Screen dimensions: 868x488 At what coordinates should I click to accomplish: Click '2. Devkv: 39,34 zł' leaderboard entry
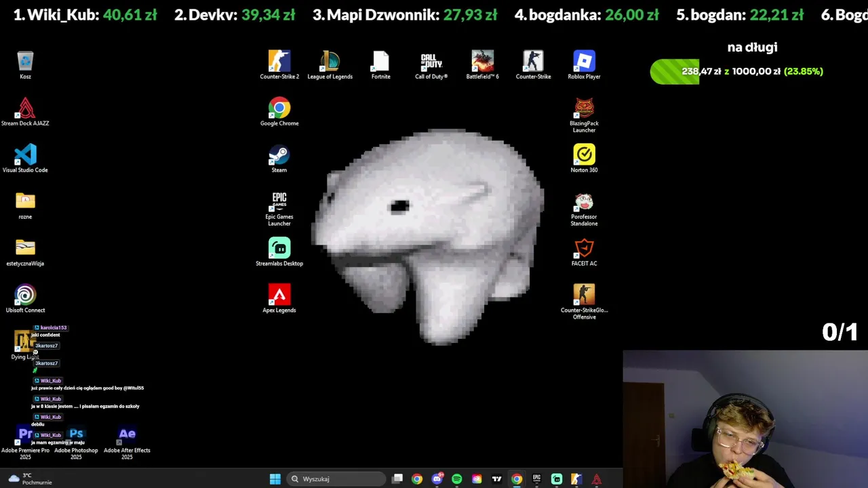(x=235, y=15)
